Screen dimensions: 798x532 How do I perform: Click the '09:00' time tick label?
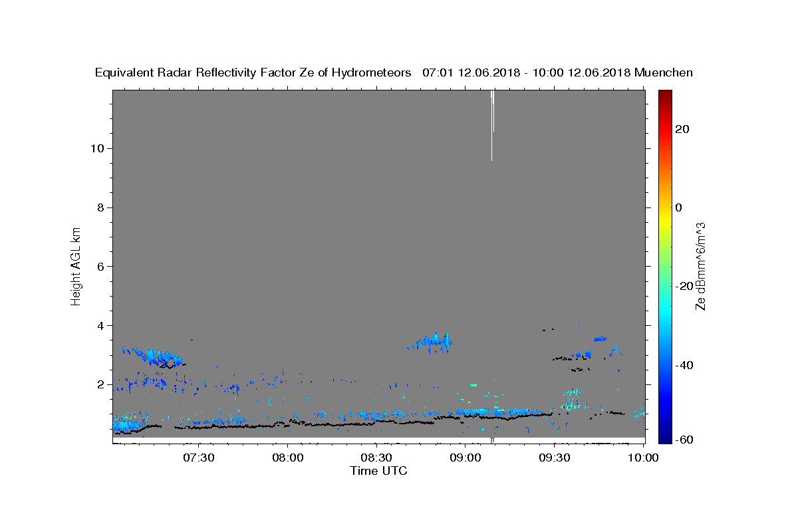[x=465, y=458]
